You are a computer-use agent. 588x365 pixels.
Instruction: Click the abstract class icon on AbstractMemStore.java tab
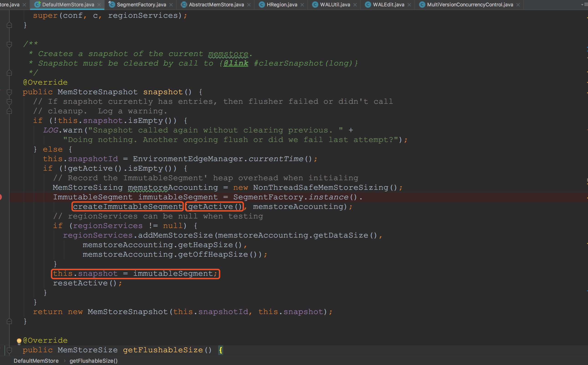click(184, 5)
